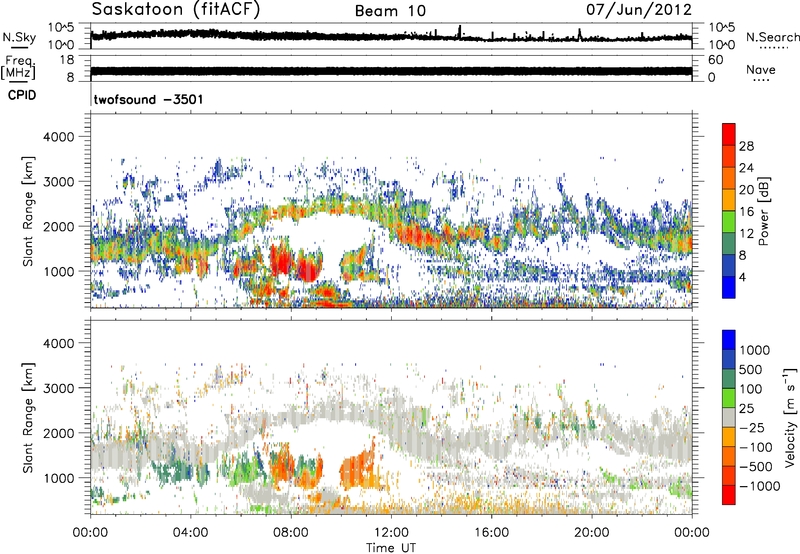800x554 pixels.
Task: Click the "Velocity [m s-1]" colorbar title
Action: tap(790, 417)
